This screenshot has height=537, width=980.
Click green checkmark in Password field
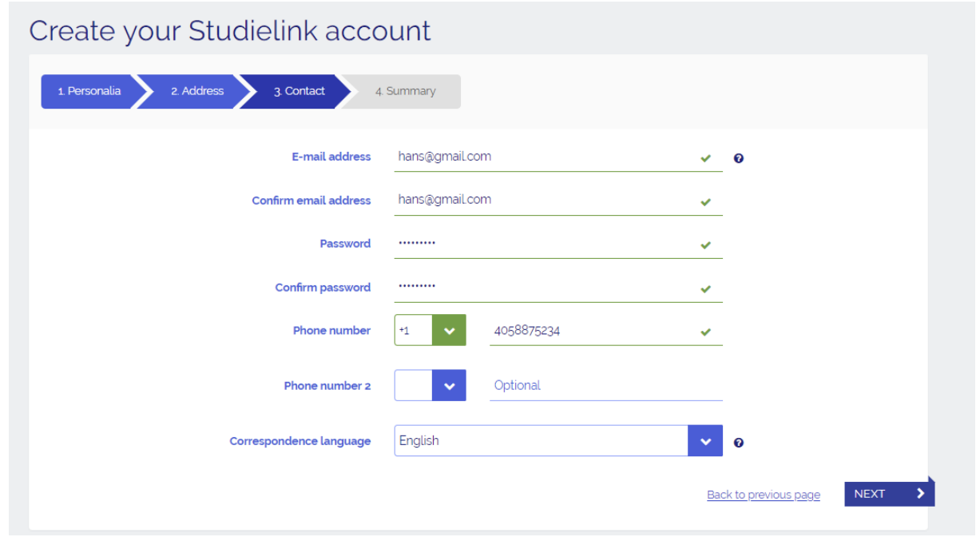(705, 245)
